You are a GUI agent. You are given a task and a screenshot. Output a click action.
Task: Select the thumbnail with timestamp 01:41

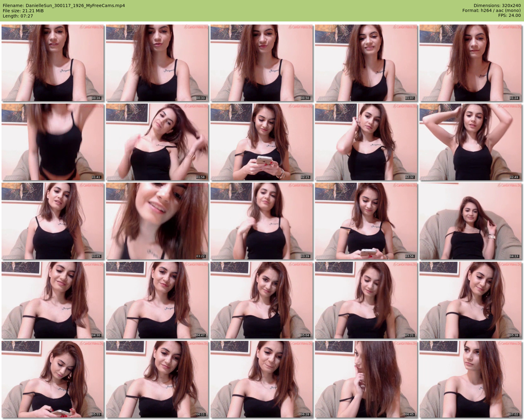click(x=53, y=142)
